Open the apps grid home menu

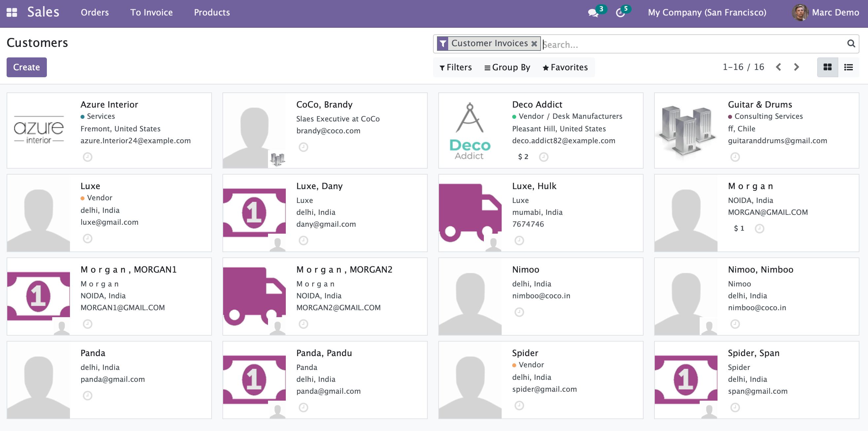coord(12,13)
